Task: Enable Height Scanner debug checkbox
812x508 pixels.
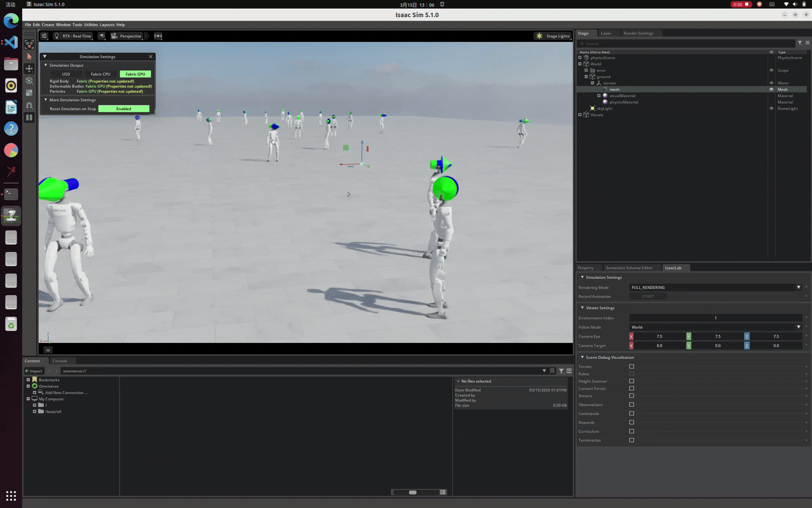Action: click(x=631, y=381)
